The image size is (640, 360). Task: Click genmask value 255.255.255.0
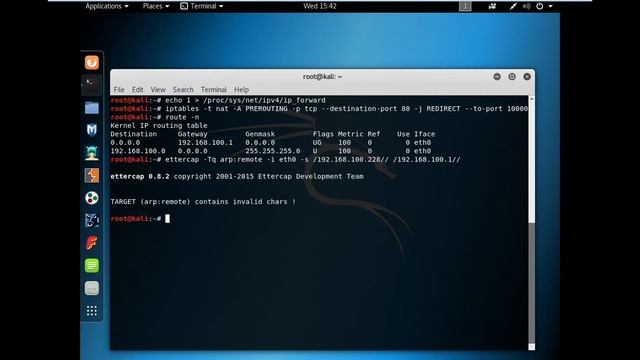pyautogui.click(x=273, y=151)
